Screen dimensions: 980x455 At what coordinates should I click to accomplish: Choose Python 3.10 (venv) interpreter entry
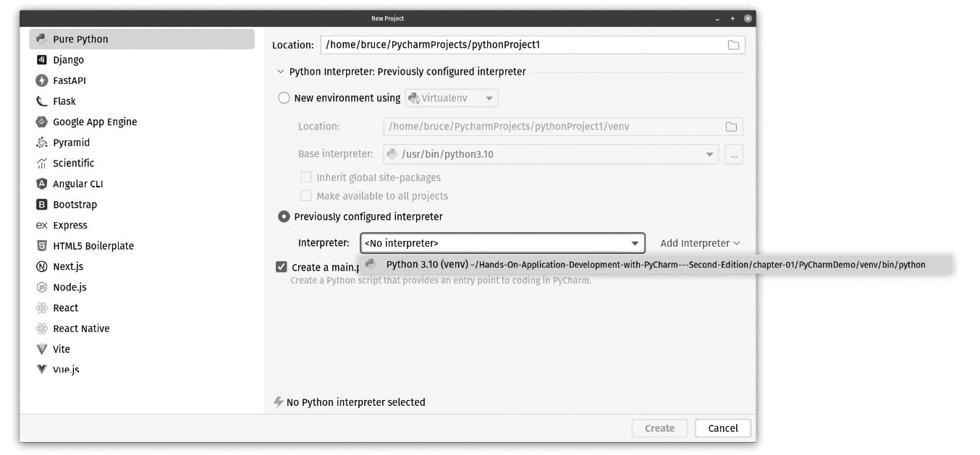[656, 265]
